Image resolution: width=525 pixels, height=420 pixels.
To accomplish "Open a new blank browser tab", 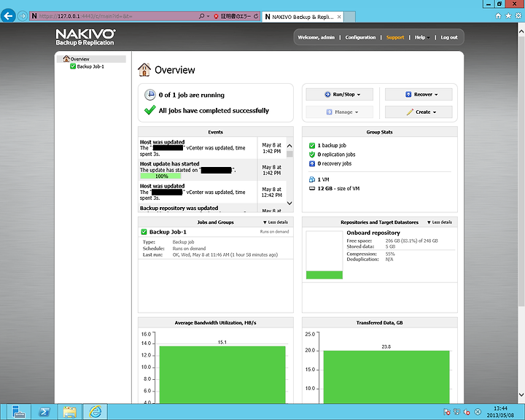I will [349, 17].
